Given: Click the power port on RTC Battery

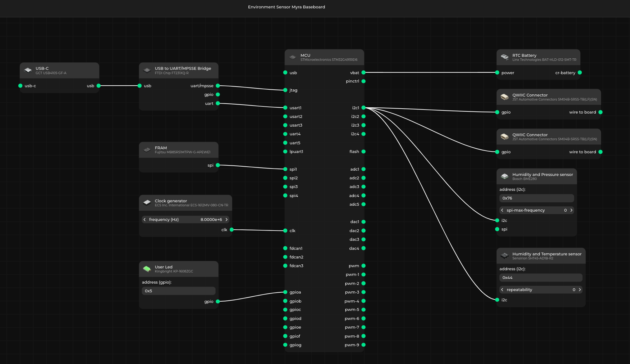Looking at the screenshot, I should click(x=497, y=73).
